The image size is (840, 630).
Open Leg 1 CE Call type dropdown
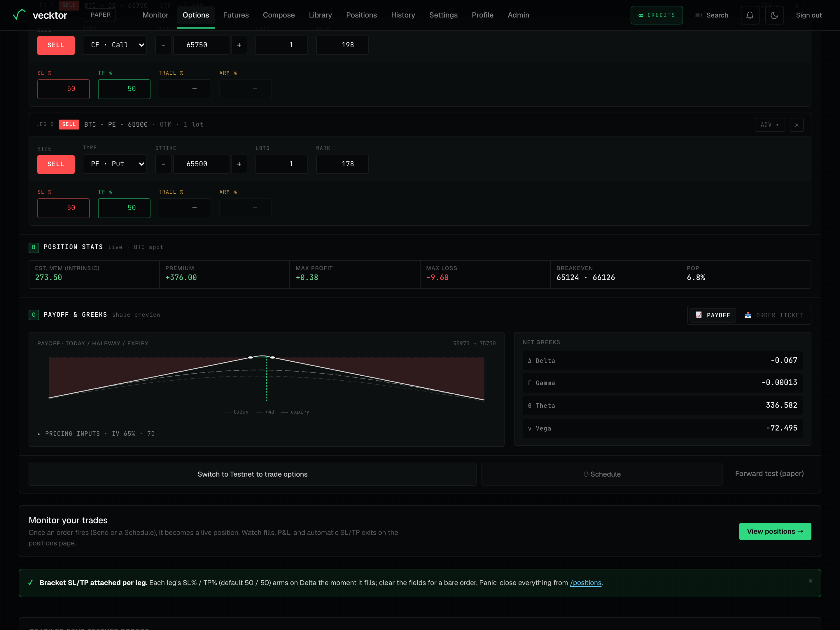[x=115, y=45]
